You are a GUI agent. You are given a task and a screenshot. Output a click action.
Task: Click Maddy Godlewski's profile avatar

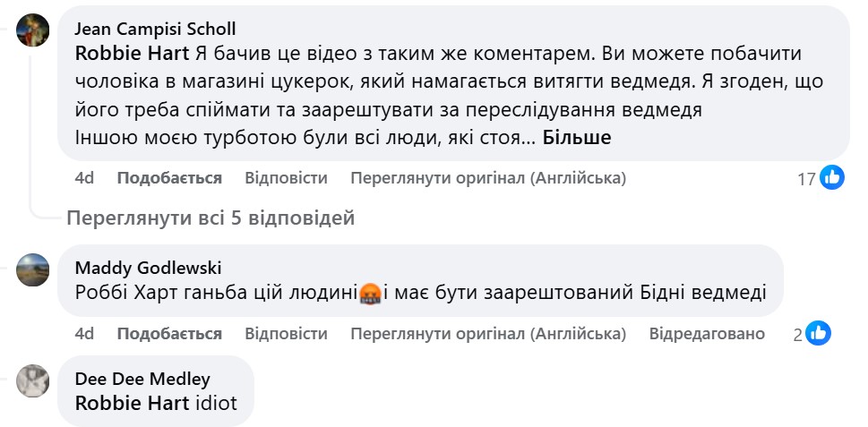[34, 269]
